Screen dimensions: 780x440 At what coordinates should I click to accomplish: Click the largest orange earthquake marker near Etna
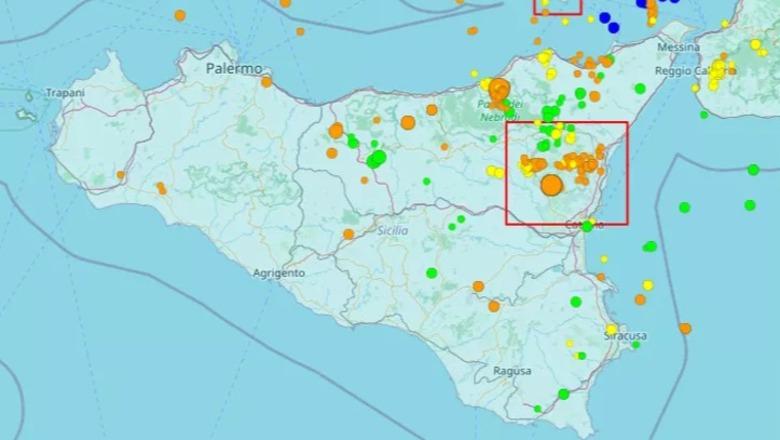click(551, 185)
